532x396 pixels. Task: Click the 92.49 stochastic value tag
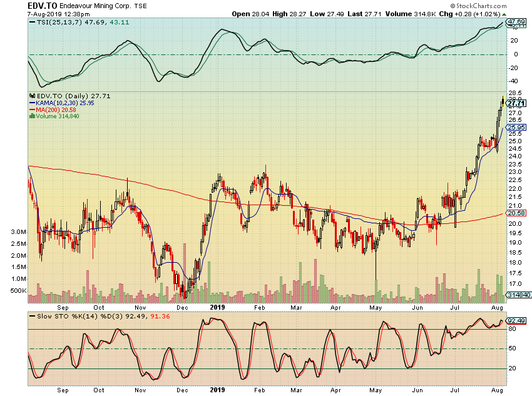(516, 321)
